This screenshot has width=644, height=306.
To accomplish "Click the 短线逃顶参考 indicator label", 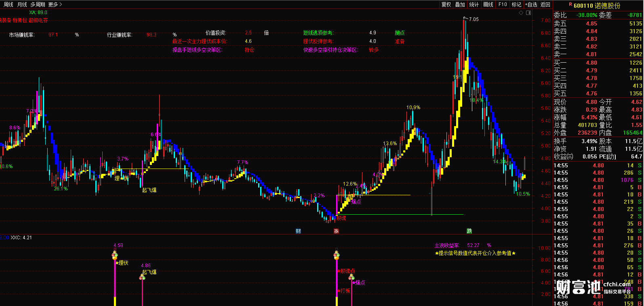I will tap(318, 33).
